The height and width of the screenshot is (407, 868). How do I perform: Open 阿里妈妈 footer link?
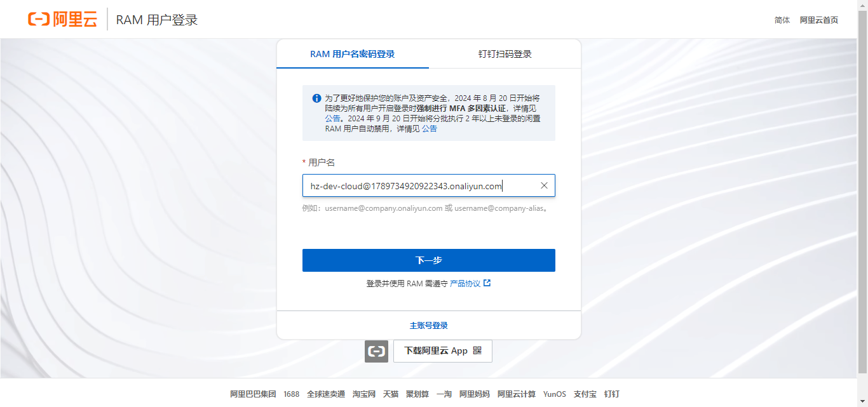click(475, 394)
